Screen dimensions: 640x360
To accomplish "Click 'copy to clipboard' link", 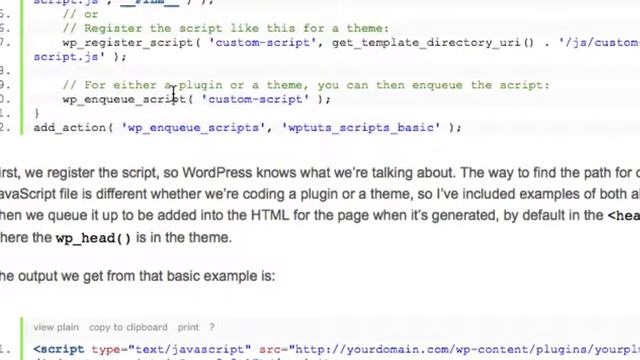I will point(128,327).
